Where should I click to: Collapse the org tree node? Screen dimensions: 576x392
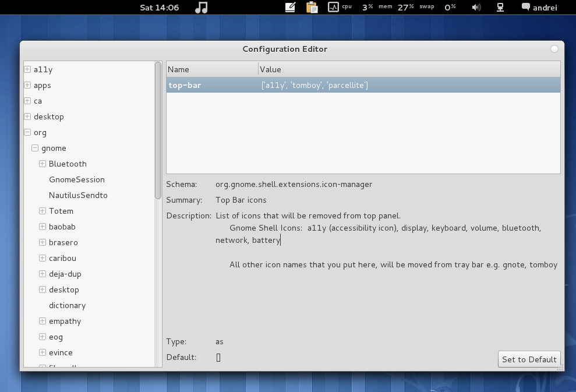tap(27, 132)
